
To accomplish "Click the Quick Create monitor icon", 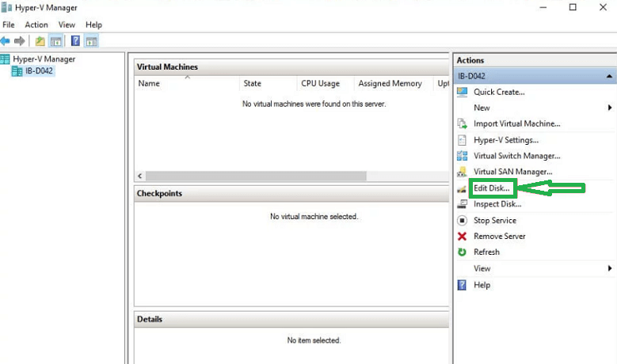I will [462, 92].
